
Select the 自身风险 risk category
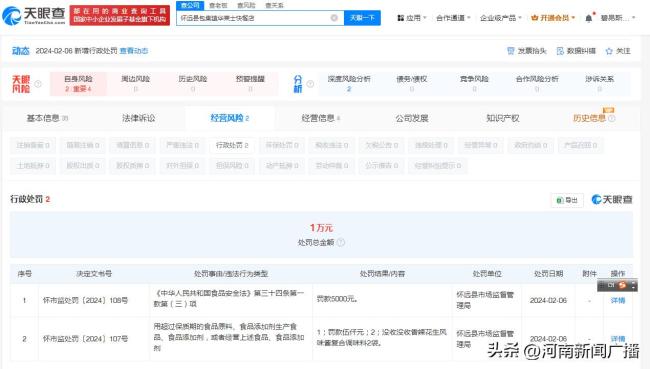coord(78,84)
